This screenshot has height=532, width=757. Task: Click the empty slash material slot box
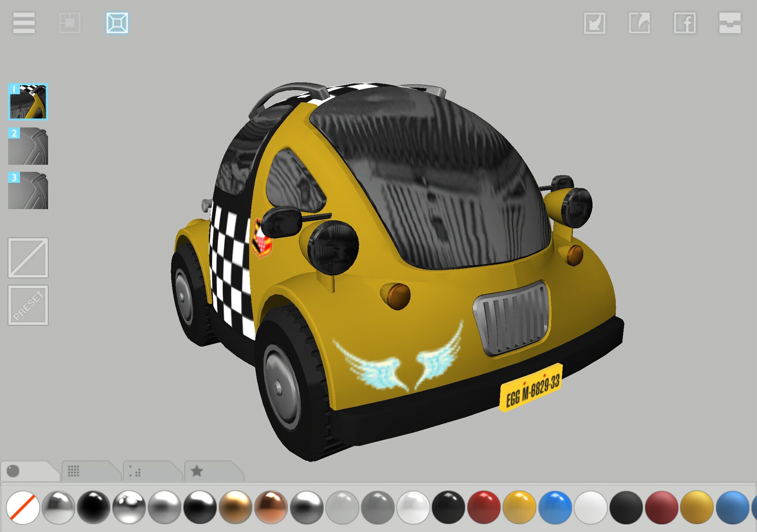pos(28,258)
